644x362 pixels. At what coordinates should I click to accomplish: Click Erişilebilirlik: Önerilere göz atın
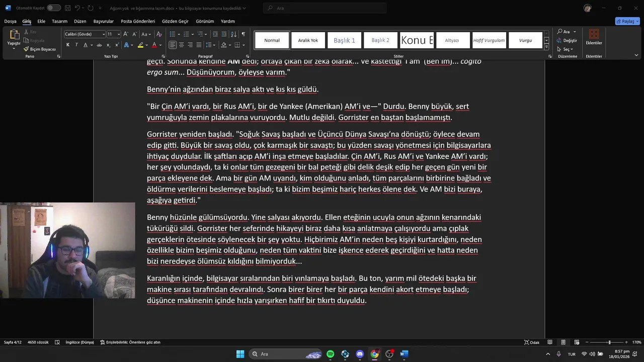(x=130, y=342)
